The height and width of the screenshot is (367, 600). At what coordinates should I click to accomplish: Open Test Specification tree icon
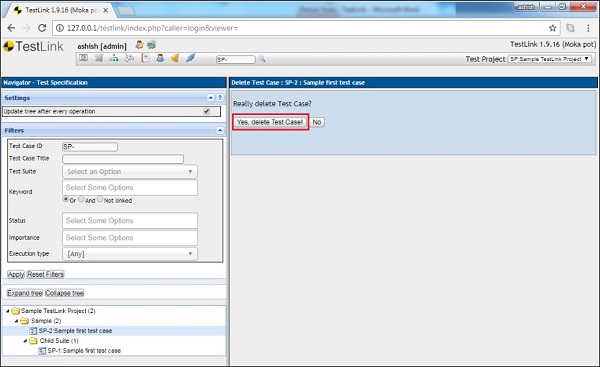pyautogui.click(x=114, y=58)
